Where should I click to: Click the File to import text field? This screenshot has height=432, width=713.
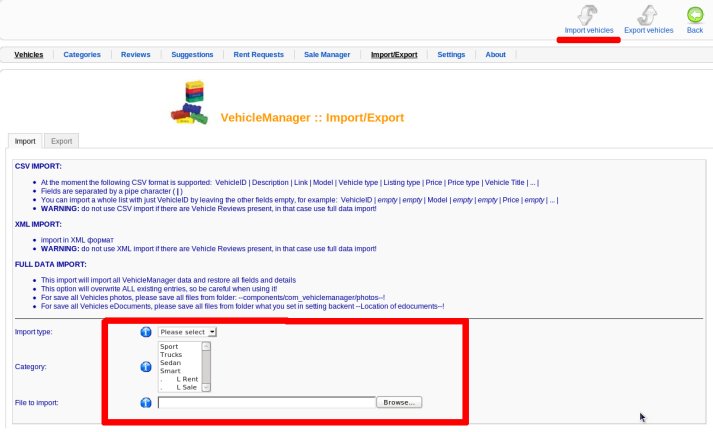coord(266,402)
